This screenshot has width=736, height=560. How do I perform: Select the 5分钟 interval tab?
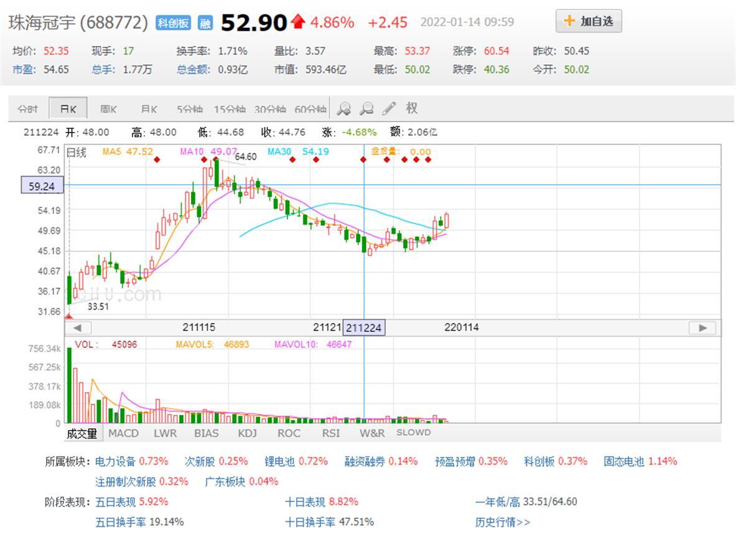point(190,109)
